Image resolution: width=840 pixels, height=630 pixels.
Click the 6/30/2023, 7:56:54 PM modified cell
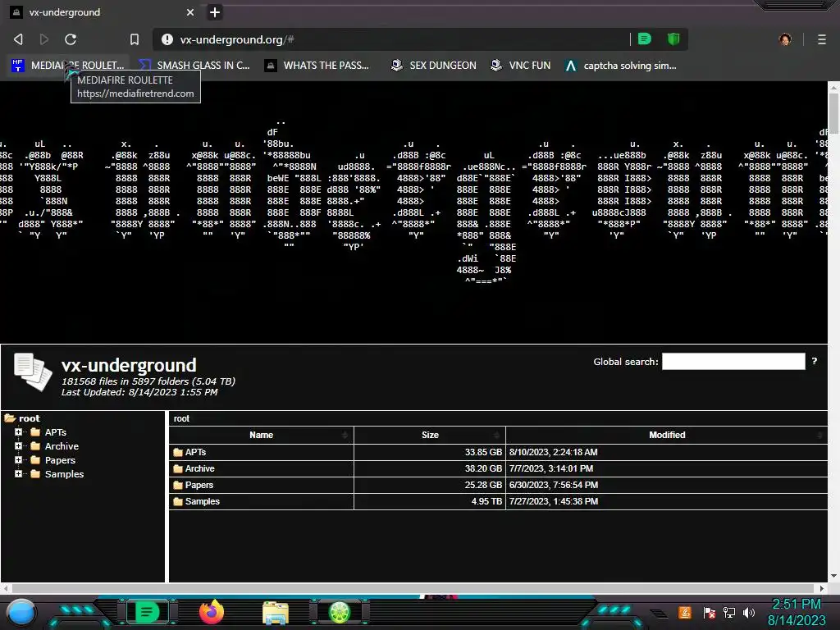(x=666, y=485)
